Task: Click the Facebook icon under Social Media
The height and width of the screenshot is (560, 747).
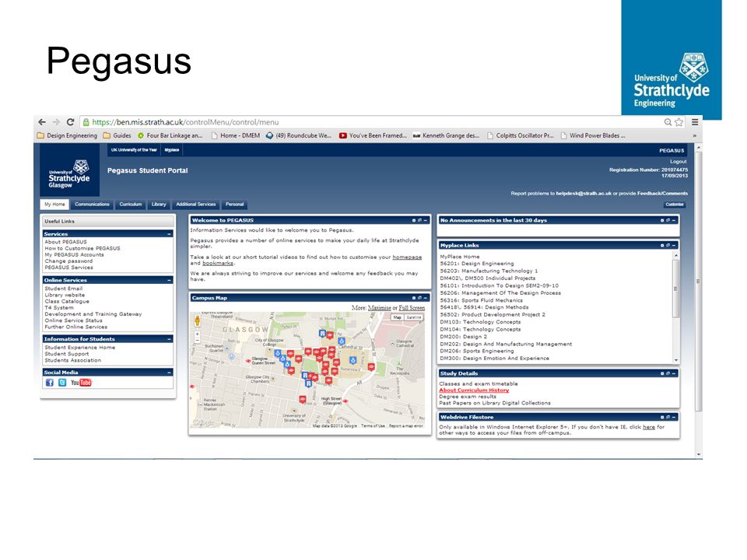Action: coord(50,383)
